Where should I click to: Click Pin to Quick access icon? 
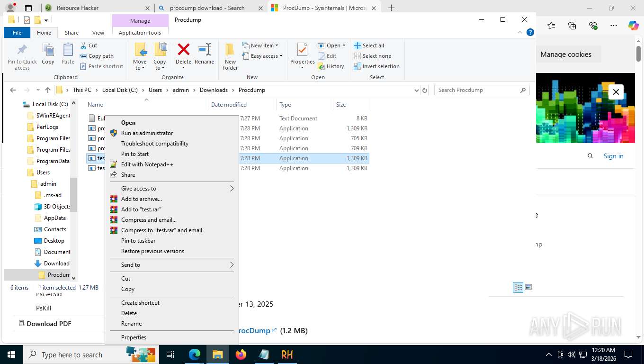pyautogui.click(x=22, y=57)
